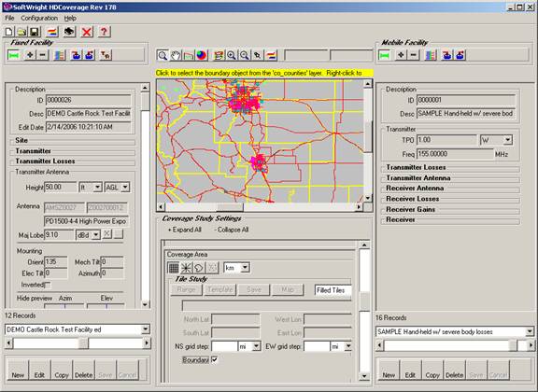Click the minus icon in Fixed Facility toolbar
The height and width of the screenshot is (392, 538).
pos(43,55)
